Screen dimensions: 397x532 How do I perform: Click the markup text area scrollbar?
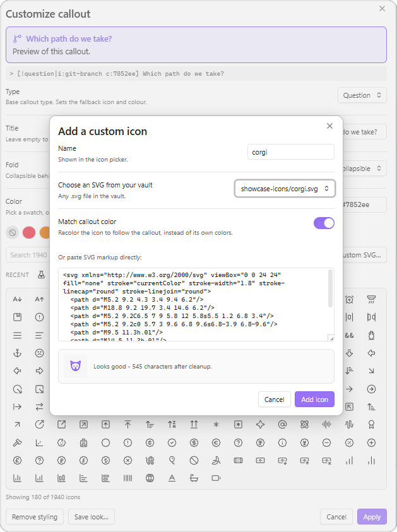(x=330, y=288)
